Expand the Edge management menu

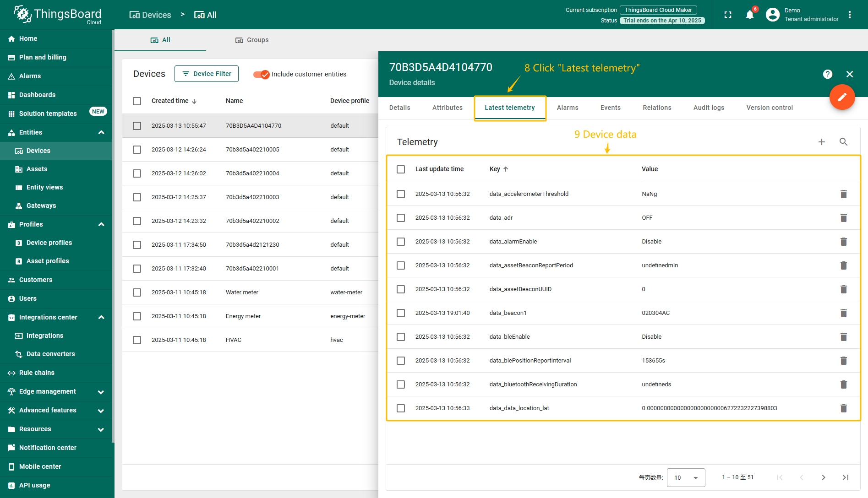[x=101, y=392]
